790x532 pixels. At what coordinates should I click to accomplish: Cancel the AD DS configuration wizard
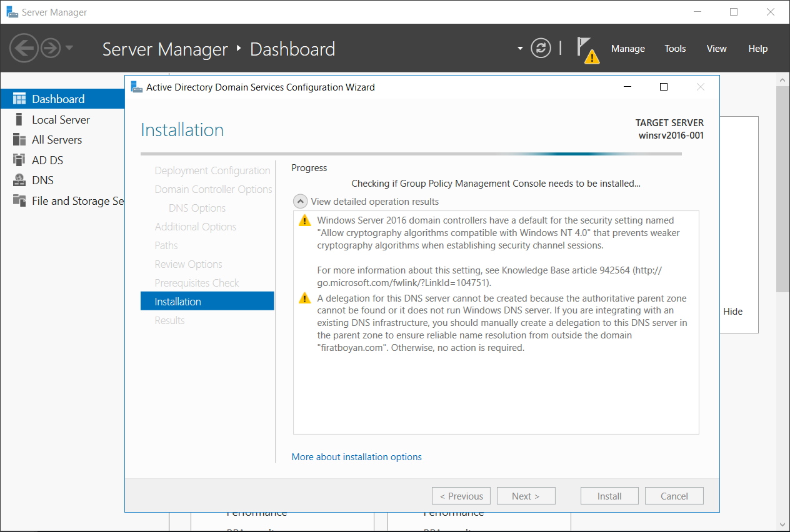click(x=674, y=496)
